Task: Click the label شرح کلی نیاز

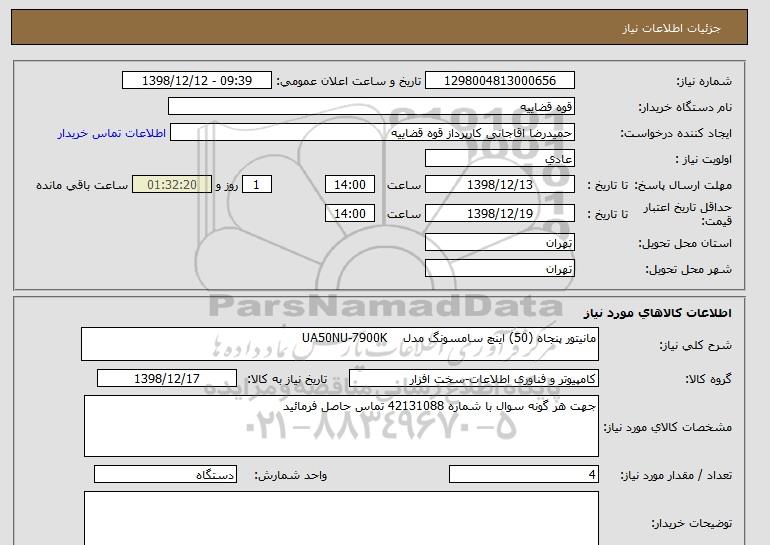Action: 695,346
